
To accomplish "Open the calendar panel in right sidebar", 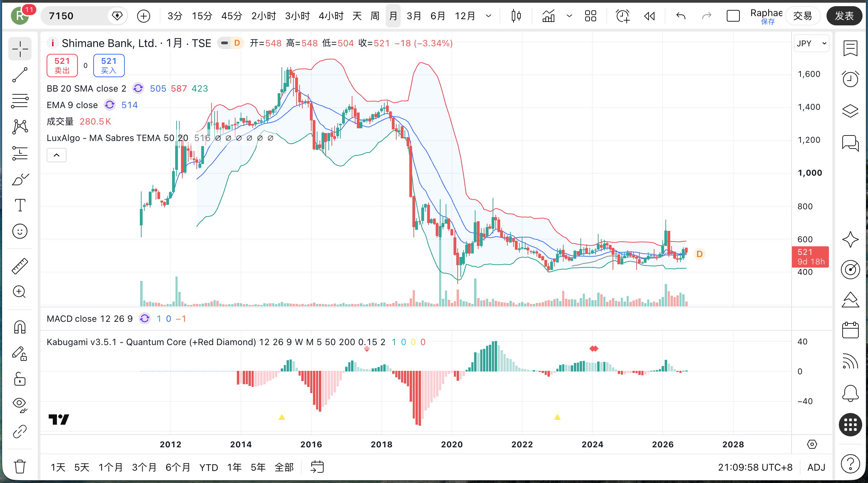I will point(851,330).
